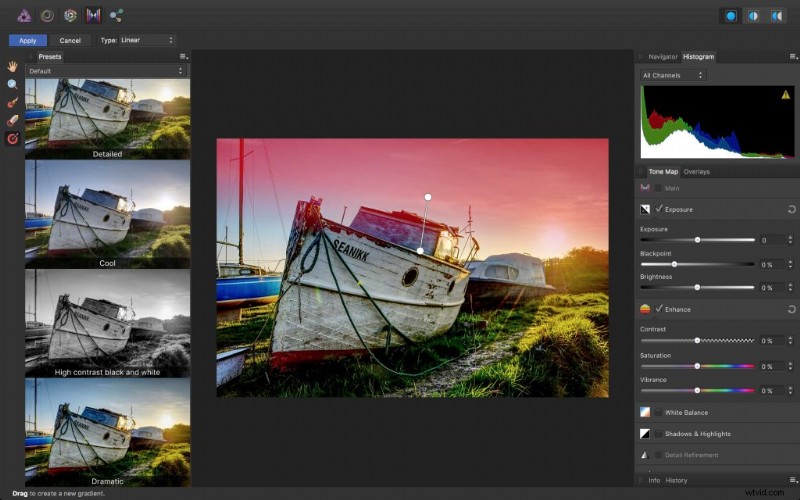800x500 pixels.
Task: Apply the Detailed preset thumbnail
Action: (108, 118)
